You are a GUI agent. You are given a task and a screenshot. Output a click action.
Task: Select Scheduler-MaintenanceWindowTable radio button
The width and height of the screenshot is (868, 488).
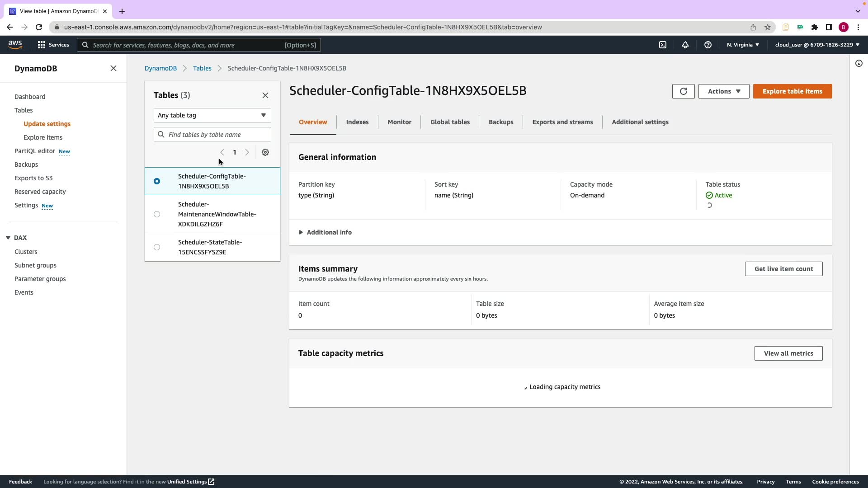(157, 214)
